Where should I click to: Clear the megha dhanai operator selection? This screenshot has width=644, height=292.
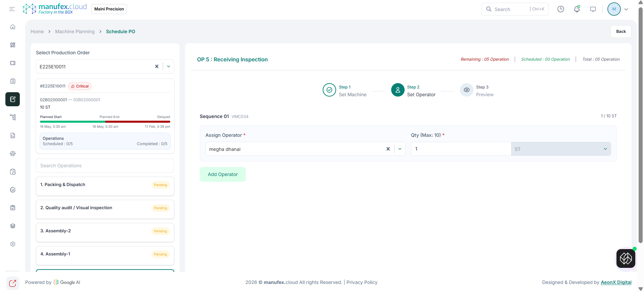tap(388, 149)
